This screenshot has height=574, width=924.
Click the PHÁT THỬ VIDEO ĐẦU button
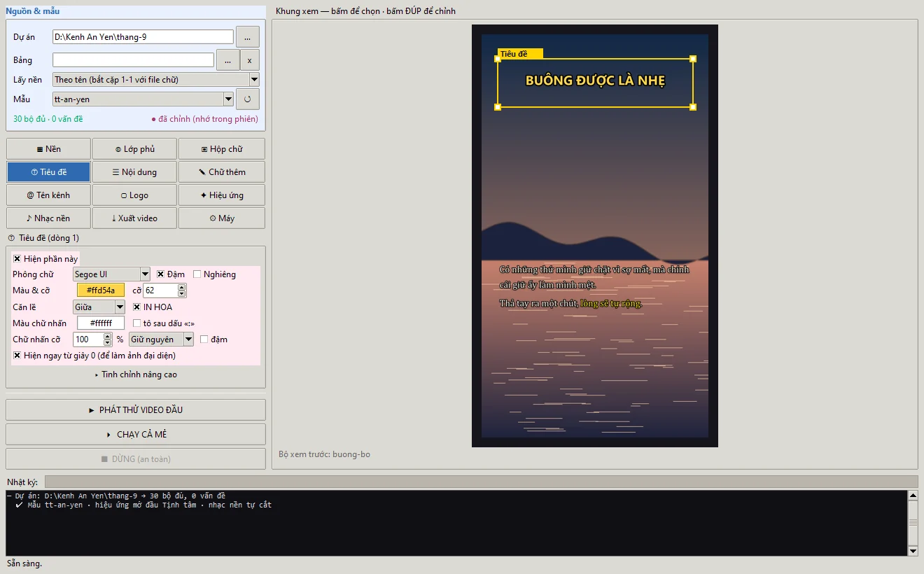click(x=136, y=409)
